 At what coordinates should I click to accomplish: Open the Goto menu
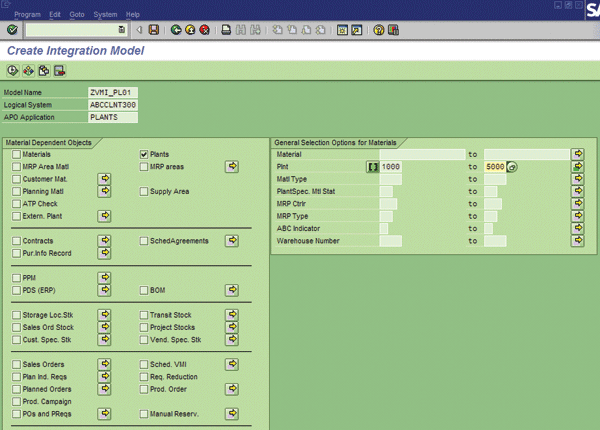75,15
